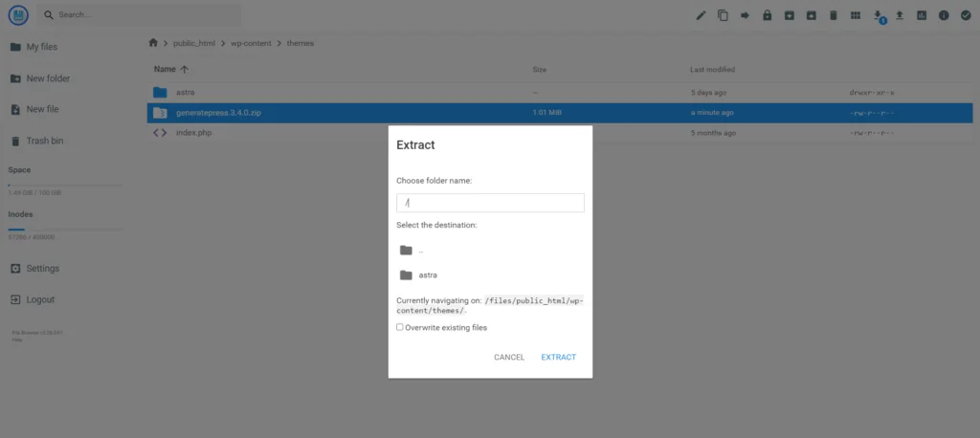Click the trash delete icon in toolbar

[x=834, y=15]
